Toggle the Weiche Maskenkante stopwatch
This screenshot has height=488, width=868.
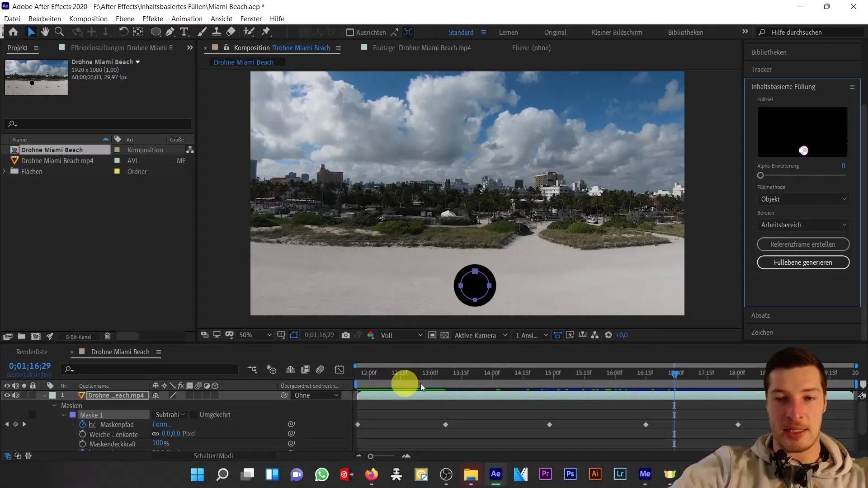pos(82,434)
